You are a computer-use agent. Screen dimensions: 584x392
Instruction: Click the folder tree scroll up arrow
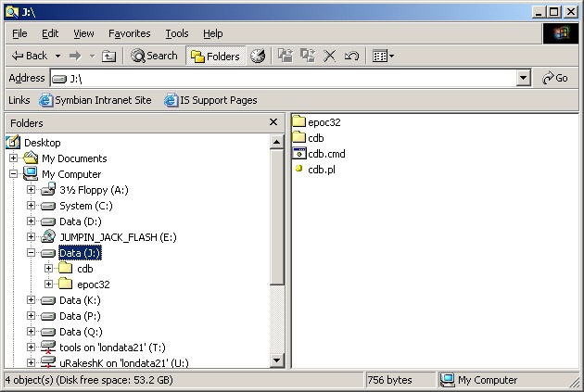click(x=277, y=142)
